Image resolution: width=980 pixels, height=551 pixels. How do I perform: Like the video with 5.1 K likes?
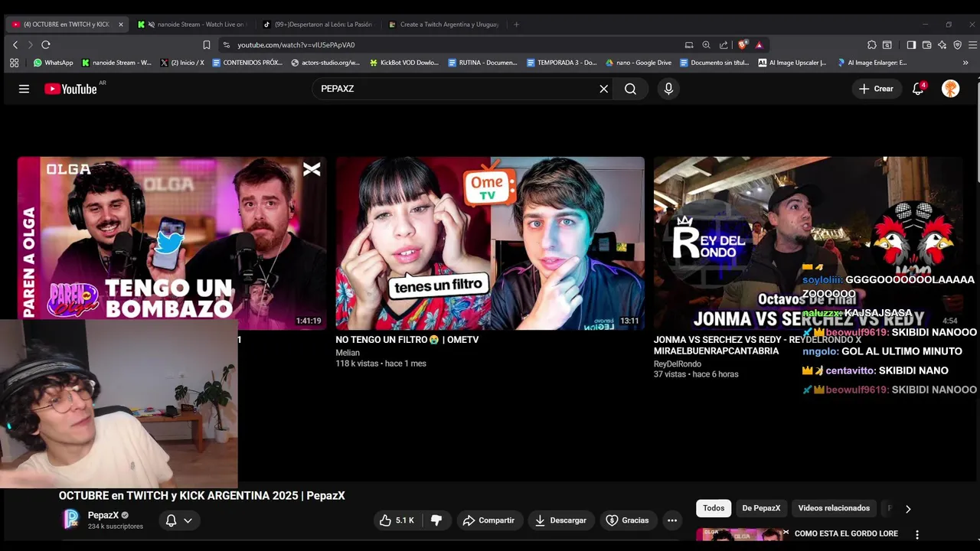(397, 520)
